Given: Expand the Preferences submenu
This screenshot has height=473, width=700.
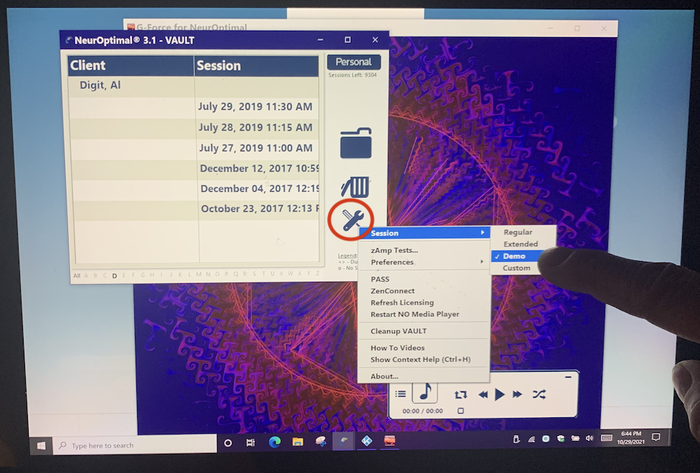Looking at the screenshot, I should coord(424,262).
